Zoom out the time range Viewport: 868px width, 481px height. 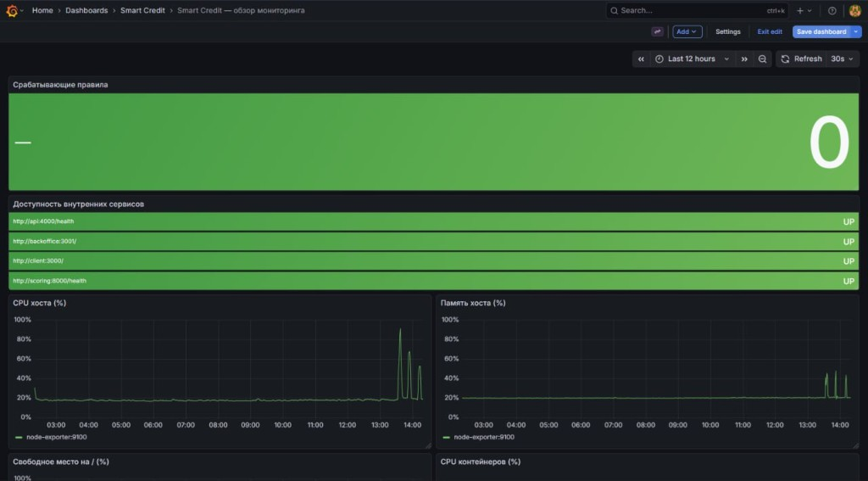(762, 59)
